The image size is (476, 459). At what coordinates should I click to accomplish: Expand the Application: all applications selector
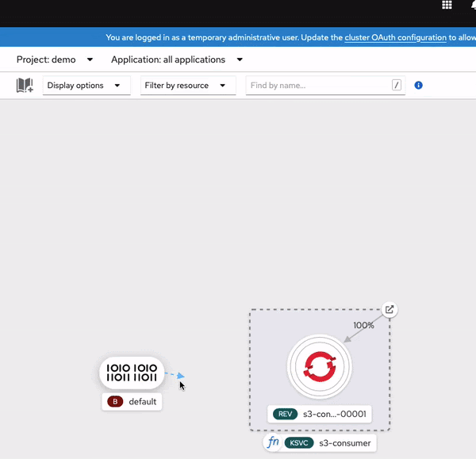point(177,59)
